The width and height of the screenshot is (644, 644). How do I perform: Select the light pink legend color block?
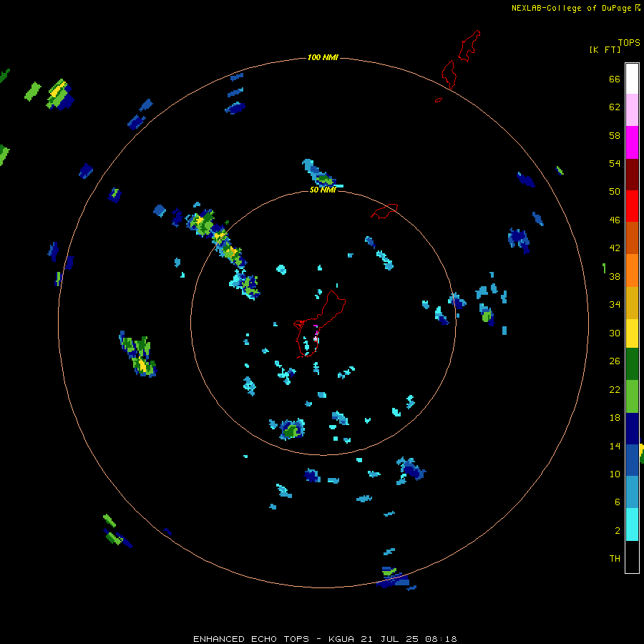click(x=632, y=110)
